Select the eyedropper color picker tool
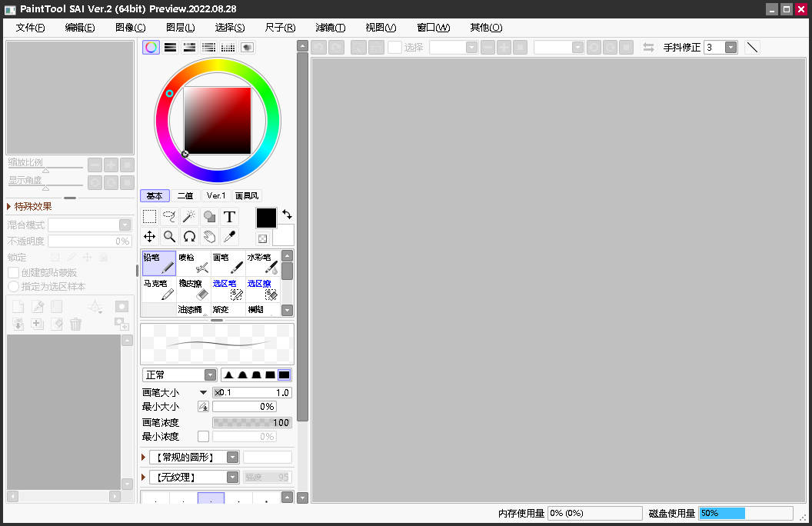The height and width of the screenshot is (526, 812). 229,236
